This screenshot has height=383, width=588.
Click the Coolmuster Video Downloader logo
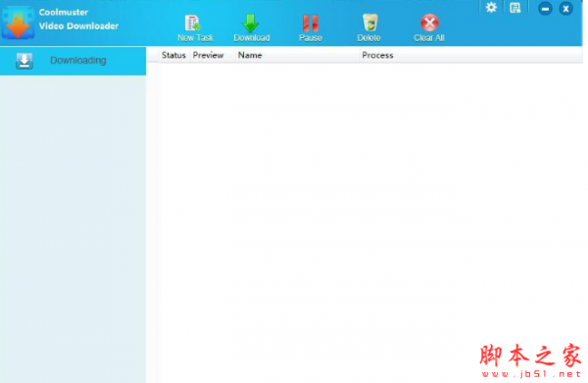(x=18, y=23)
